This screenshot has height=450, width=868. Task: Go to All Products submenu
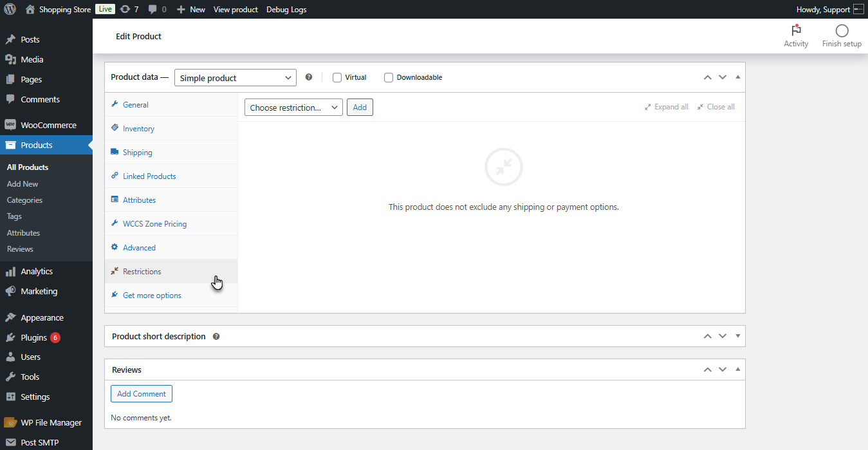point(28,167)
